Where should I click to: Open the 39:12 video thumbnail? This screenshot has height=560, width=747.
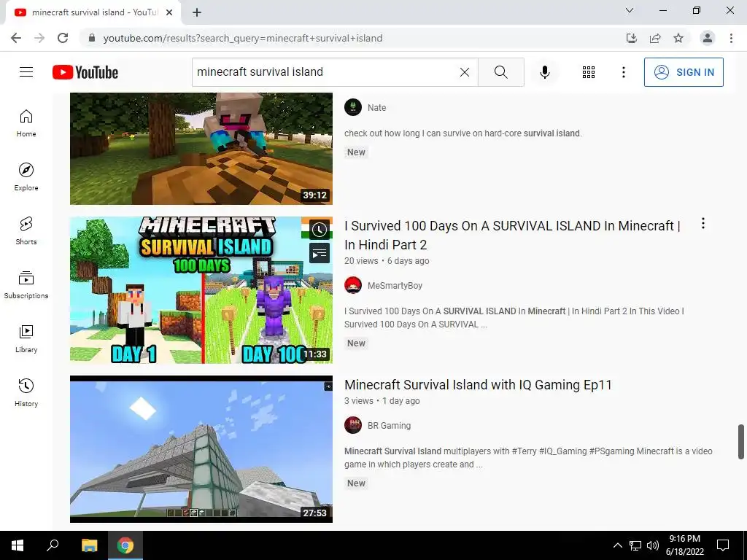click(201, 149)
